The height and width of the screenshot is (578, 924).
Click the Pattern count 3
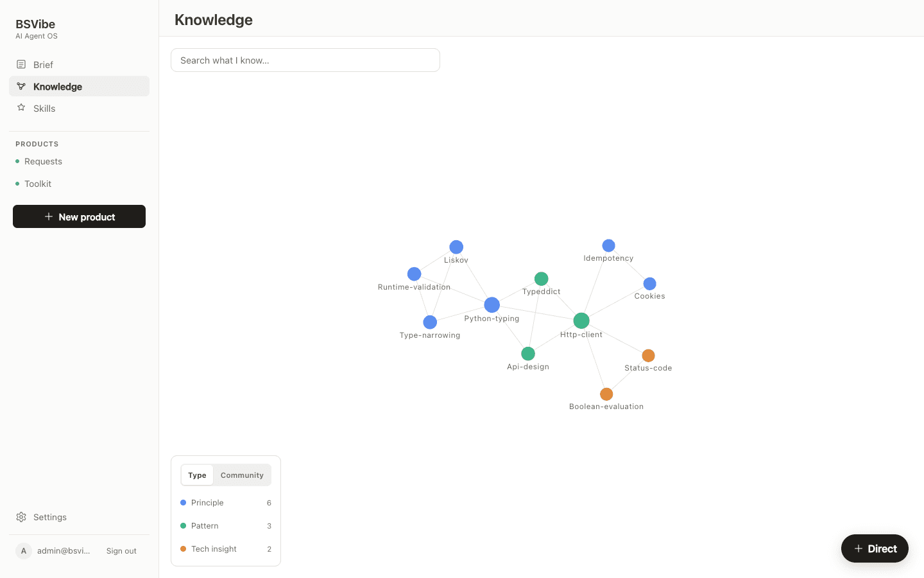(269, 526)
